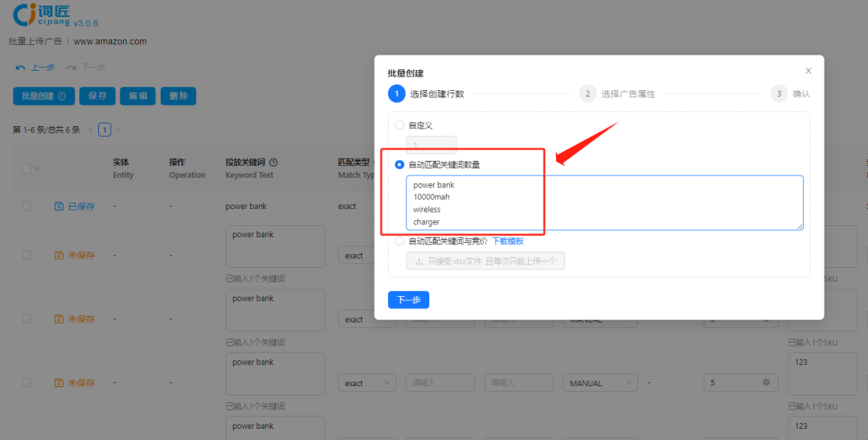
Task: Click the xlsx file upload box
Action: tap(485, 261)
